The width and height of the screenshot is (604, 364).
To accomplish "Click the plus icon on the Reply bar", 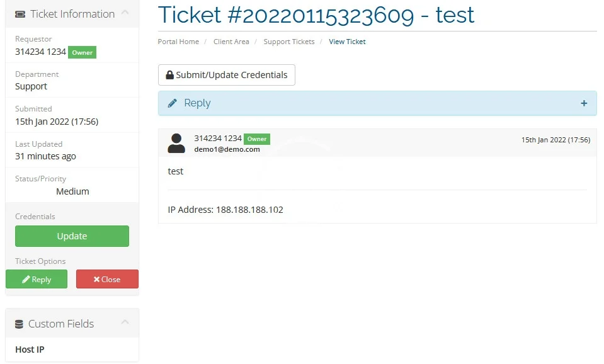I will pos(584,103).
